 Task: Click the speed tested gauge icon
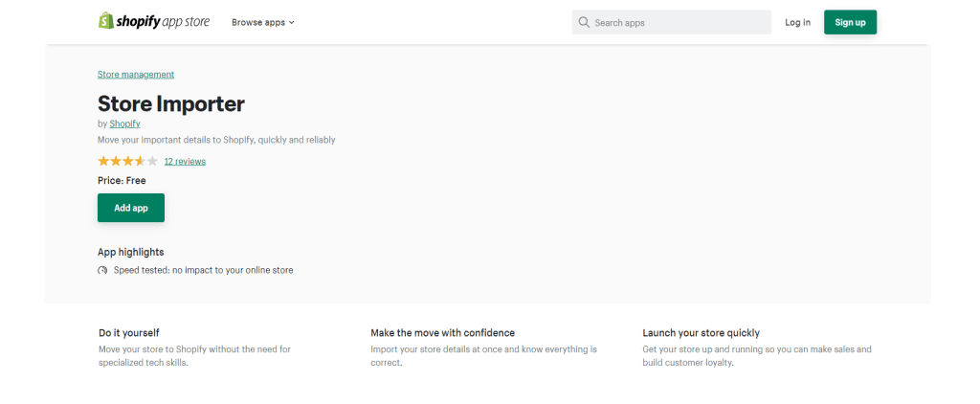coord(102,271)
